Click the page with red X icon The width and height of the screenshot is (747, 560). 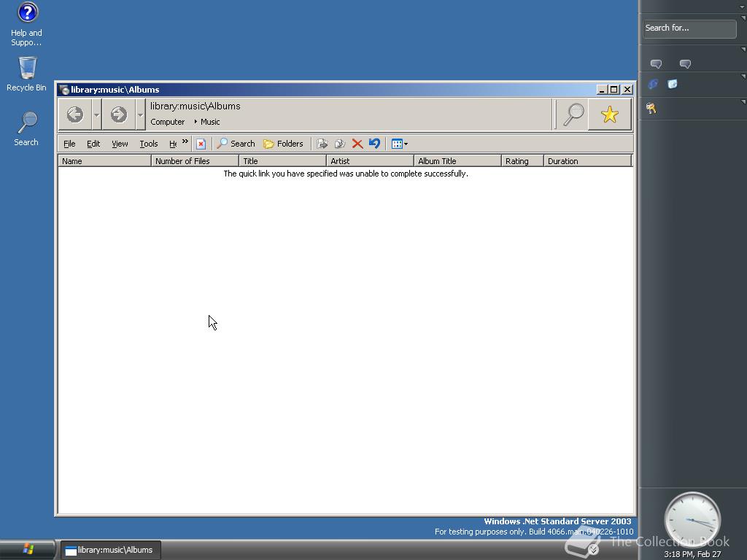(x=201, y=144)
